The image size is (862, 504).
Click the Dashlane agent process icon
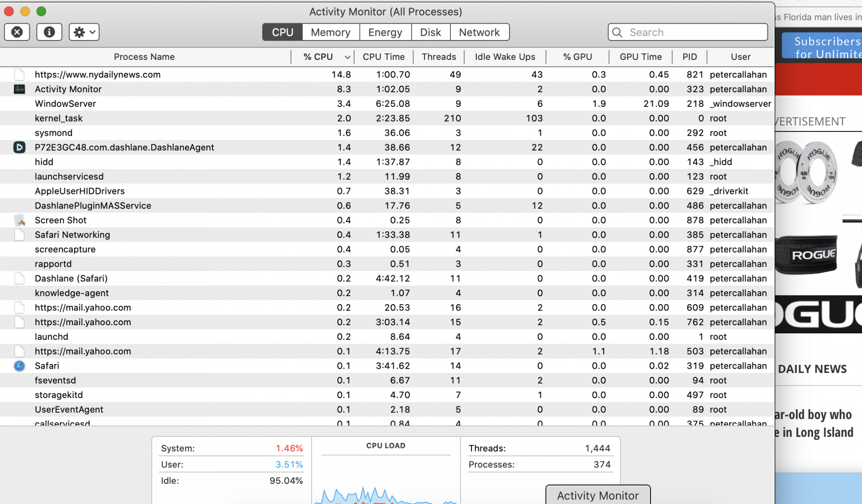coord(19,147)
